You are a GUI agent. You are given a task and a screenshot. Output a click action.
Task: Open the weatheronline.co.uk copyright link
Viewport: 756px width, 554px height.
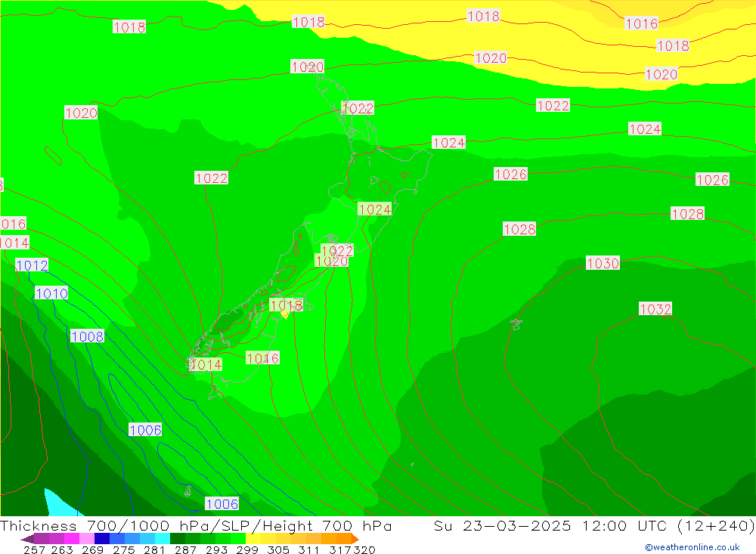click(x=692, y=547)
